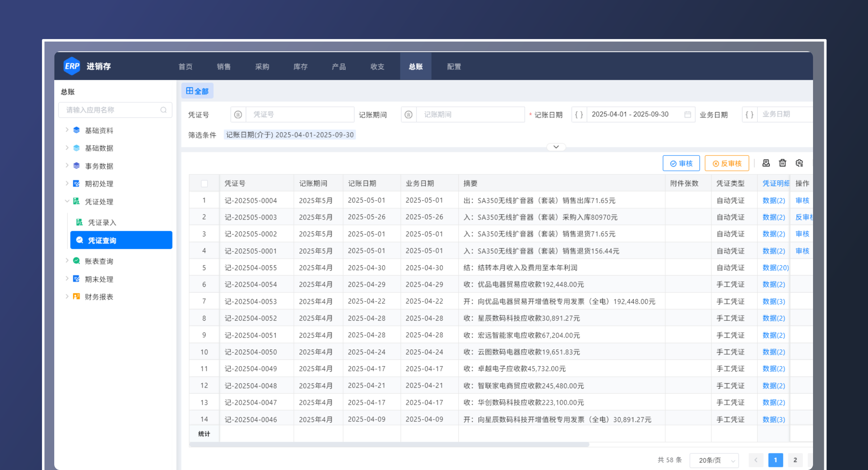The width and height of the screenshot is (868, 470).
Task: Switch to the 收支 tab in the top navigation
Action: (x=377, y=66)
